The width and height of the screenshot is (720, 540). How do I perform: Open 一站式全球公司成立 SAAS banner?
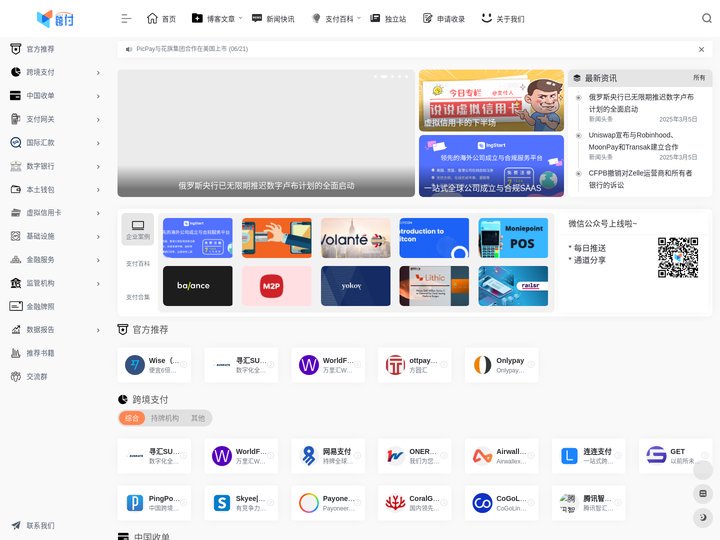pos(491,166)
